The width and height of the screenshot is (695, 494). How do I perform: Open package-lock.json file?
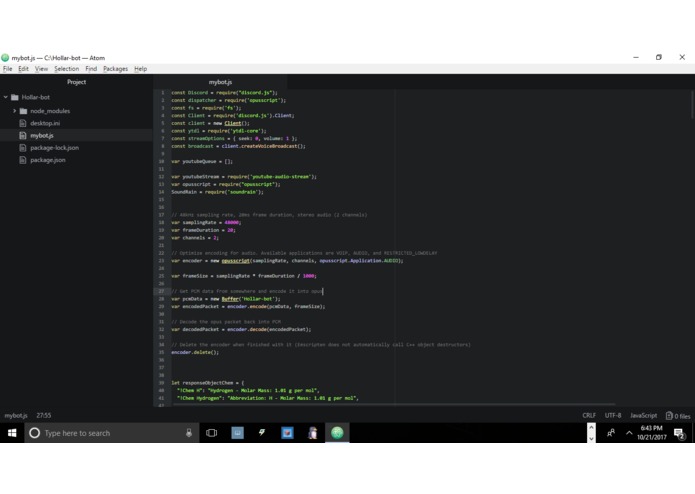[55, 148]
